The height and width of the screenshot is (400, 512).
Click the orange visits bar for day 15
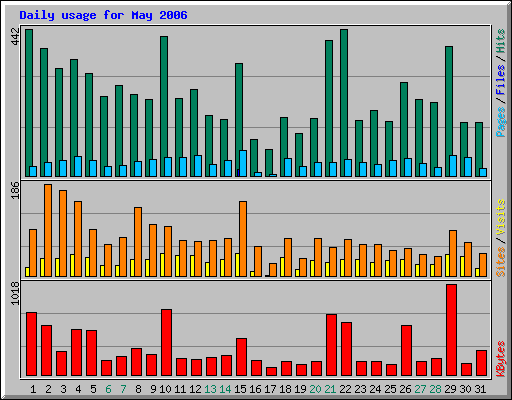(x=243, y=239)
